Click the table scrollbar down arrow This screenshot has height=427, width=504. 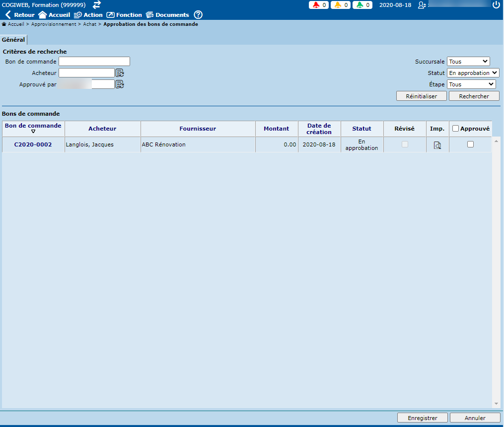click(496, 404)
